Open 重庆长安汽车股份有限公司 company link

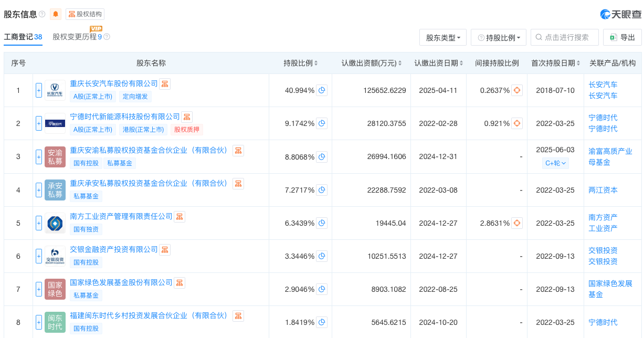point(114,83)
